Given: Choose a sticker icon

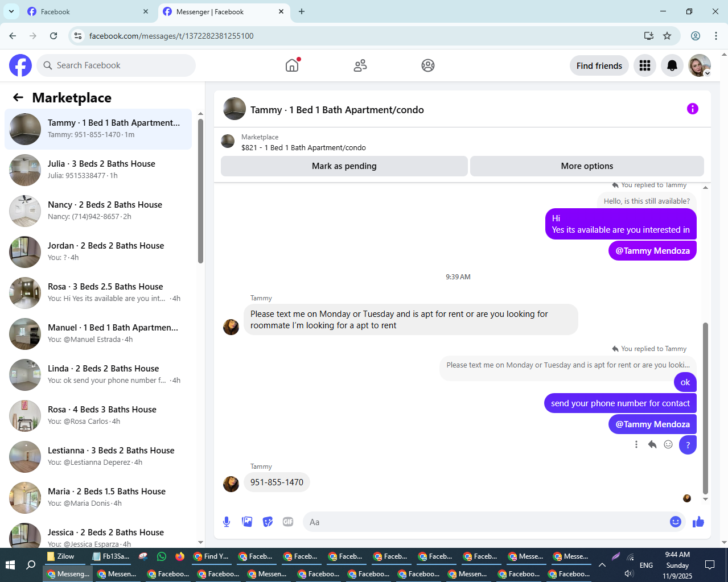Looking at the screenshot, I should coord(268,522).
